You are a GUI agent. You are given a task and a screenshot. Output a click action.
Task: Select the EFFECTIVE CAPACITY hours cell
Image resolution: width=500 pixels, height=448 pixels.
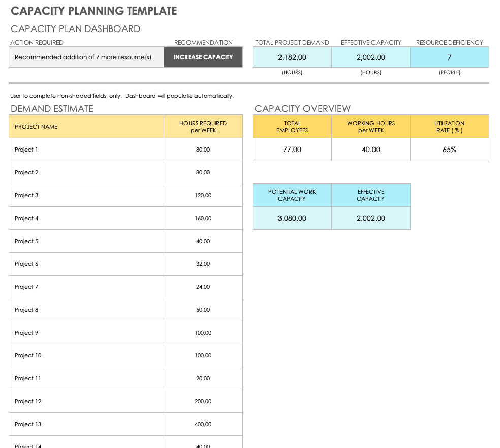point(370,57)
